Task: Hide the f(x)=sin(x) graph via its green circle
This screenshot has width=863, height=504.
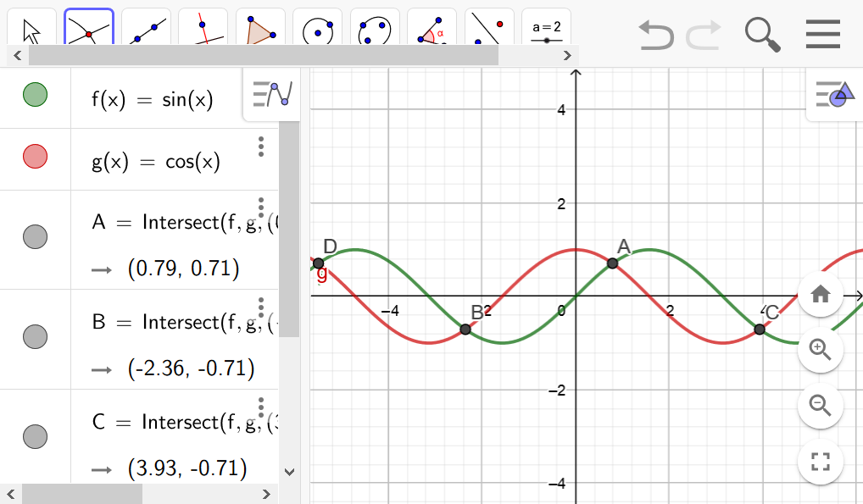Action: (x=35, y=94)
